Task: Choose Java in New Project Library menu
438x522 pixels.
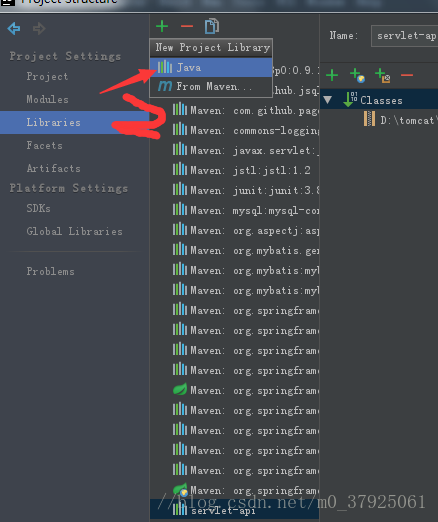Action: [211, 68]
